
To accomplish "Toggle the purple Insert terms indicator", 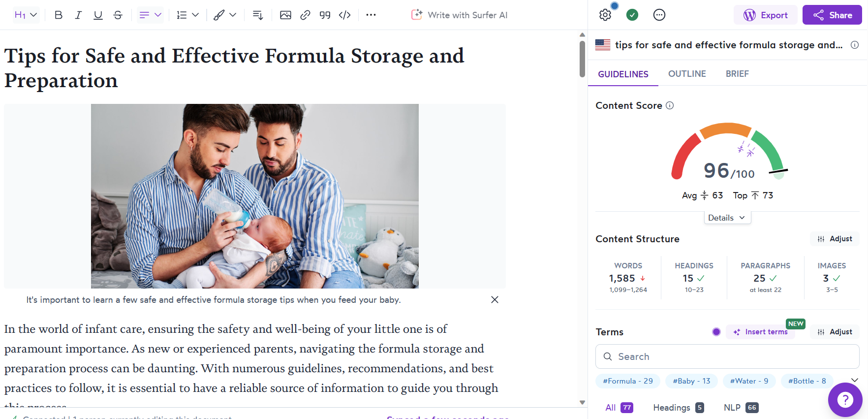I will [716, 332].
